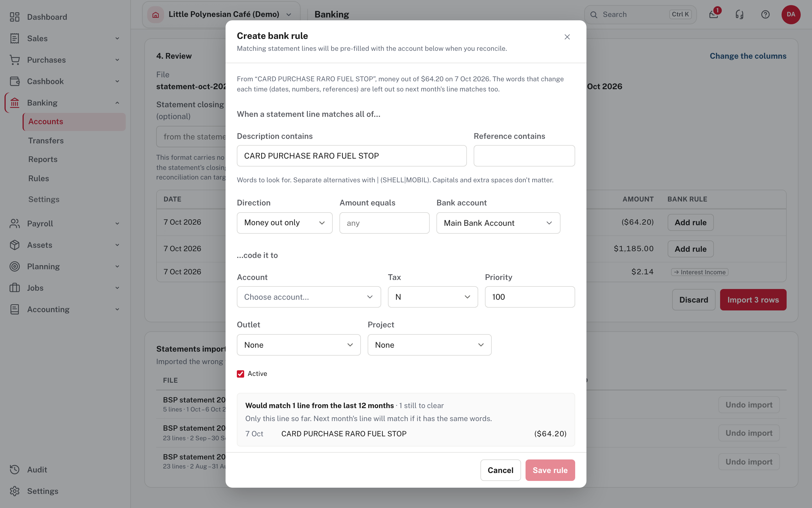This screenshot has height=508, width=812.
Task: Open the Project dropdown
Action: coord(429,345)
